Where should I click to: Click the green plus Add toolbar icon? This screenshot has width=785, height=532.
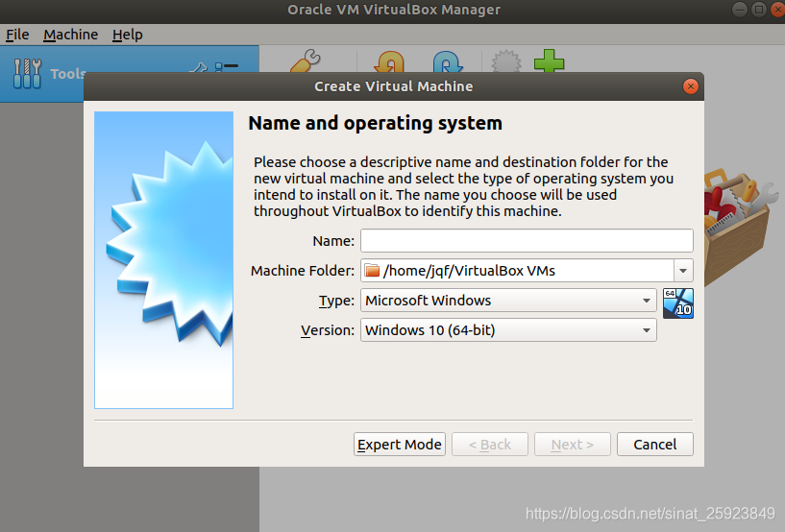point(550,61)
